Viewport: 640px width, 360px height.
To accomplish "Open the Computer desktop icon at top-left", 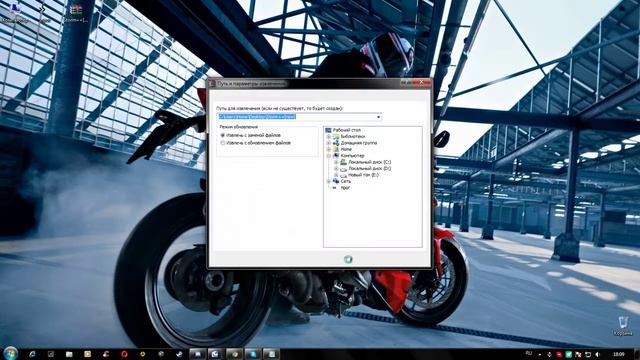I will click(15, 13).
